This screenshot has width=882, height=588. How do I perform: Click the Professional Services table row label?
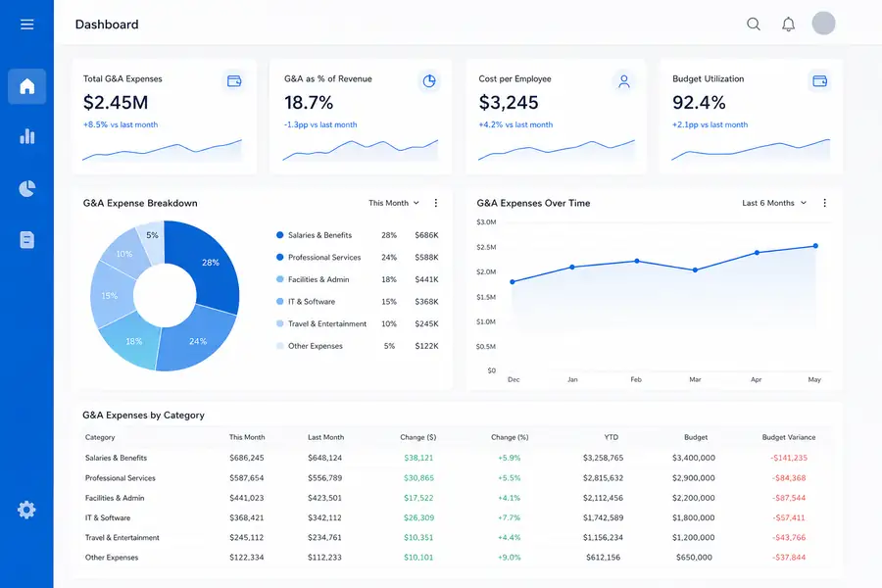(x=121, y=478)
